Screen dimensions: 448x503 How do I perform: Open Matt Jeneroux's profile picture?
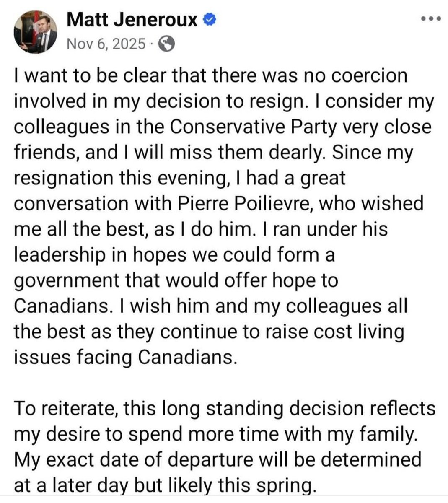[35, 31]
